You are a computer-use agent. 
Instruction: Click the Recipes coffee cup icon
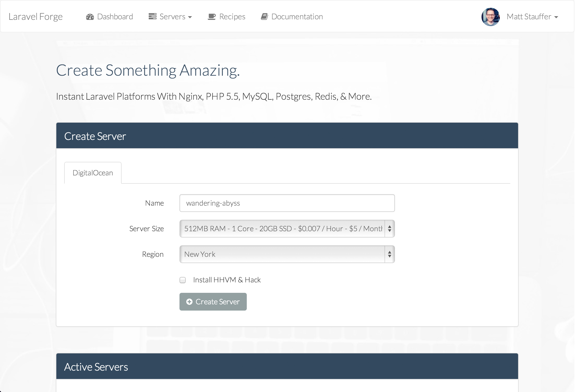click(x=212, y=17)
